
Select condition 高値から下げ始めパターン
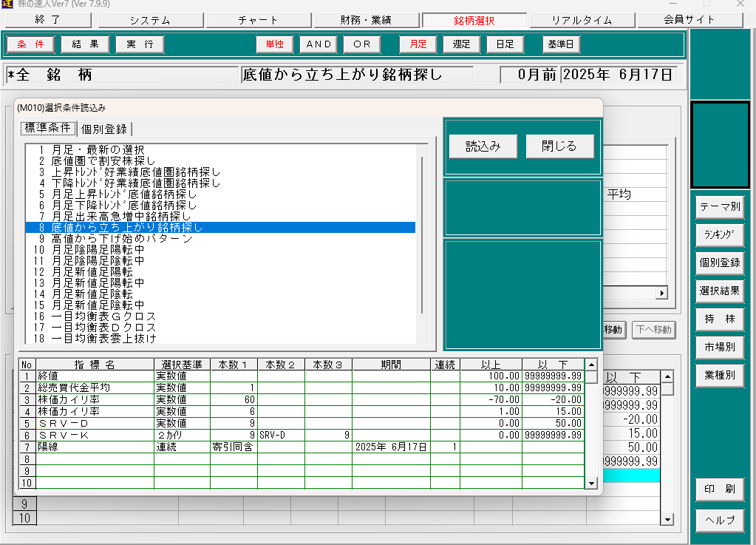pos(220,239)
